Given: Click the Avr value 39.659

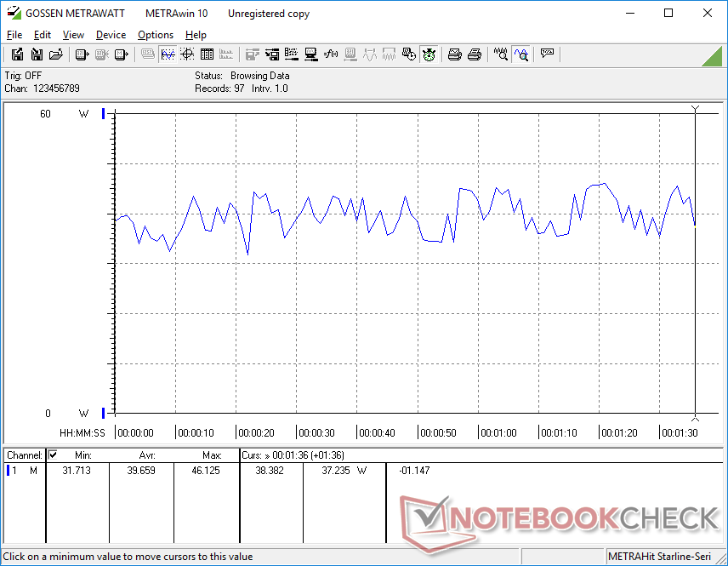Looking at the screenshot, I should (141, 471).
